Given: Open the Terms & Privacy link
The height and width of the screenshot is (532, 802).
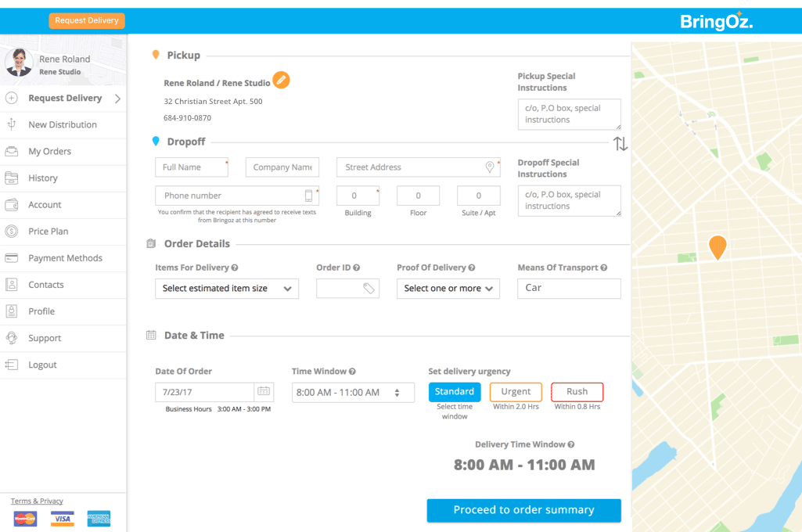Looking at the screenshot, I should coord(37,501).
